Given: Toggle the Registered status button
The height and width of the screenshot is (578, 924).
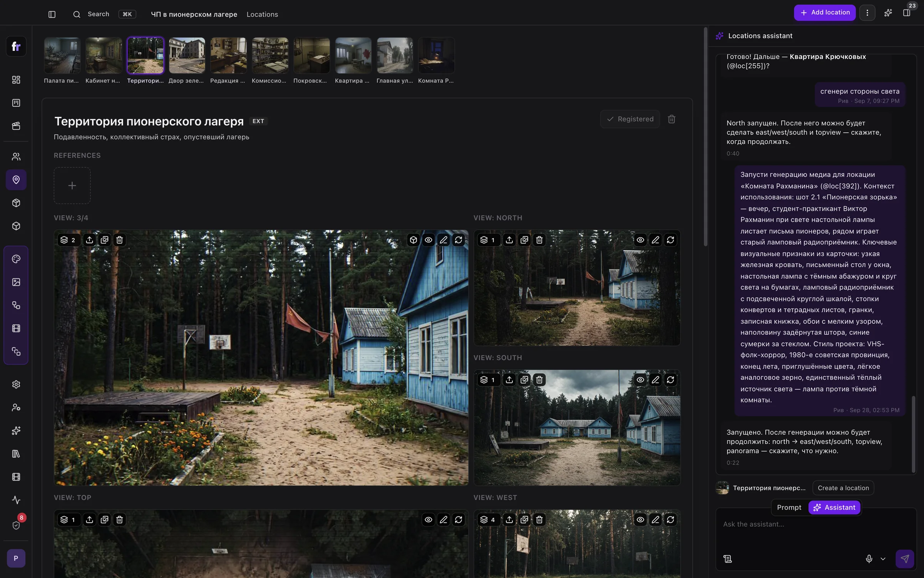Looking at the screenshot, I should pyautogui.click(x=630, y=119).
